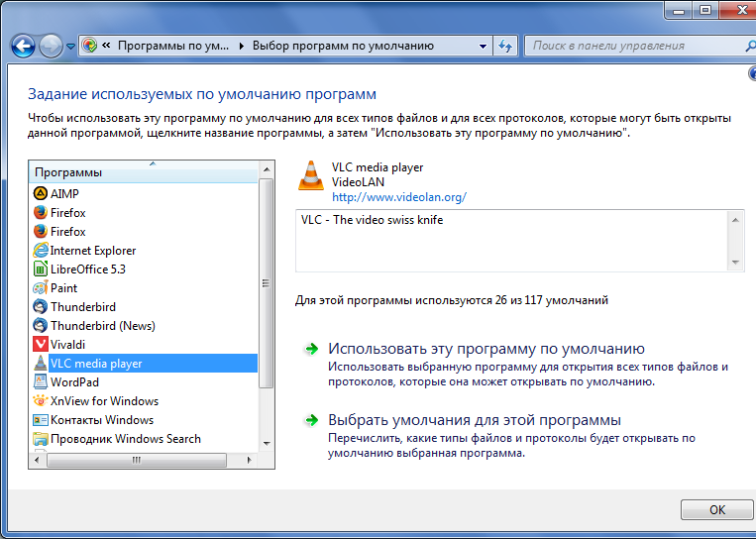756x539 pixels.
Task: Click the control panel icon in address bar
Action: [x=90, y=46]
